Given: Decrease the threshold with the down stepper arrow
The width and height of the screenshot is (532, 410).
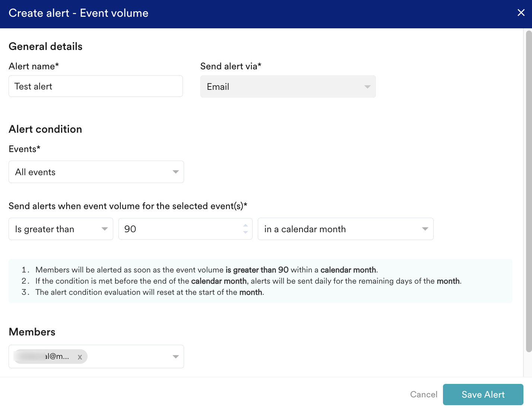Looking at the screenshot, I should (246, 232).
